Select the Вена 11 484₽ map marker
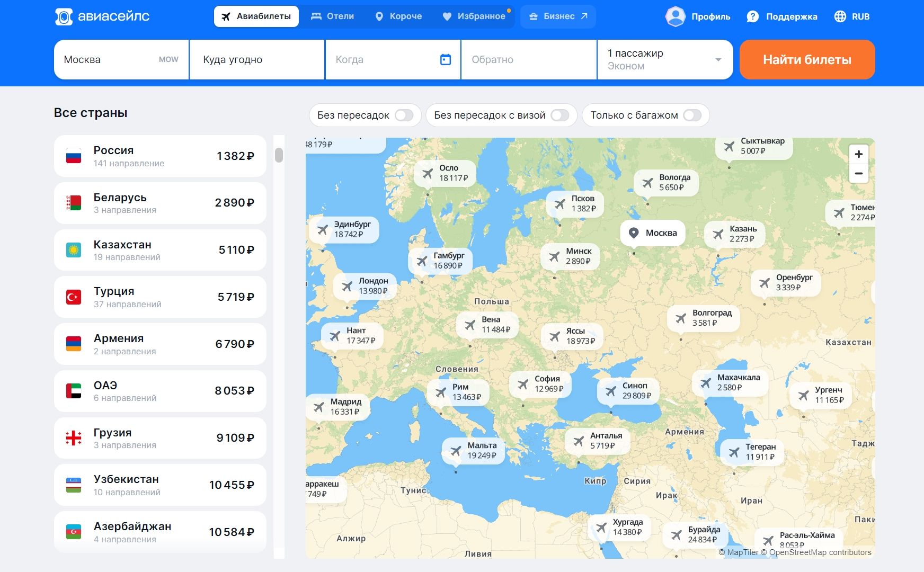Screen dimensions: 924x572 487,325
